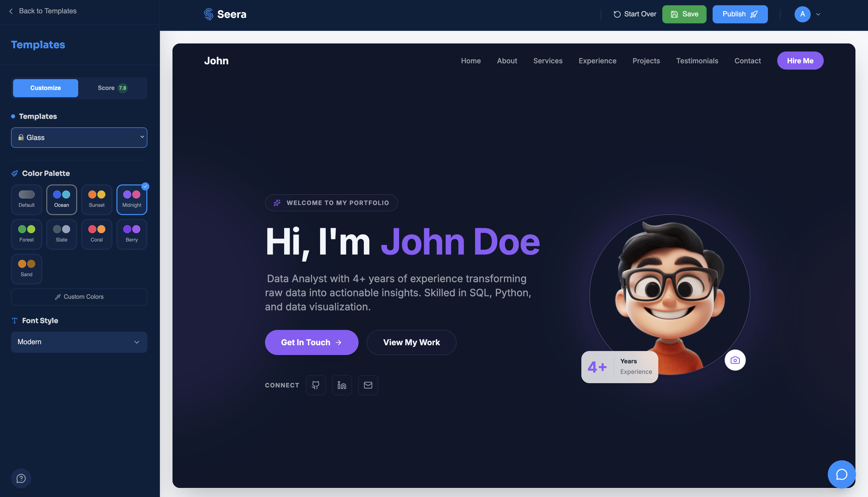Click the camera icon to change photo
Screen dimensions: 868x497
[735, 360]
